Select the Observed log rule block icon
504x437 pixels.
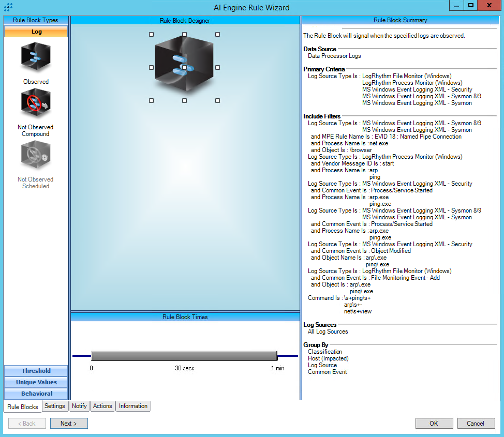click(36, 58)
